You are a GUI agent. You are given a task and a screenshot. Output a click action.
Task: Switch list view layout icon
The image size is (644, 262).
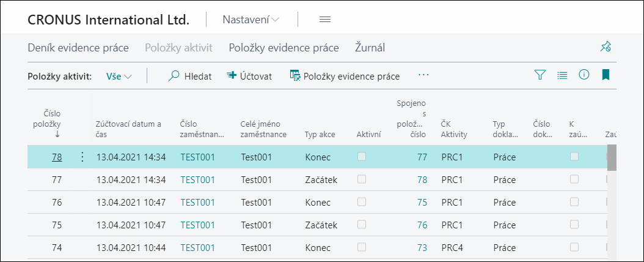pos(562,75)
